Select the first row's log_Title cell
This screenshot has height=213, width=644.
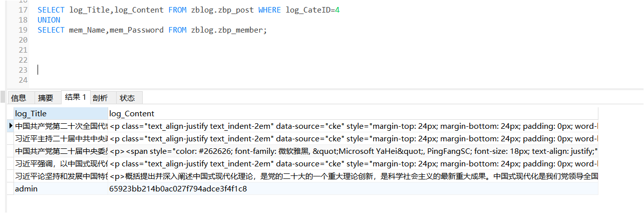[61, 126]
